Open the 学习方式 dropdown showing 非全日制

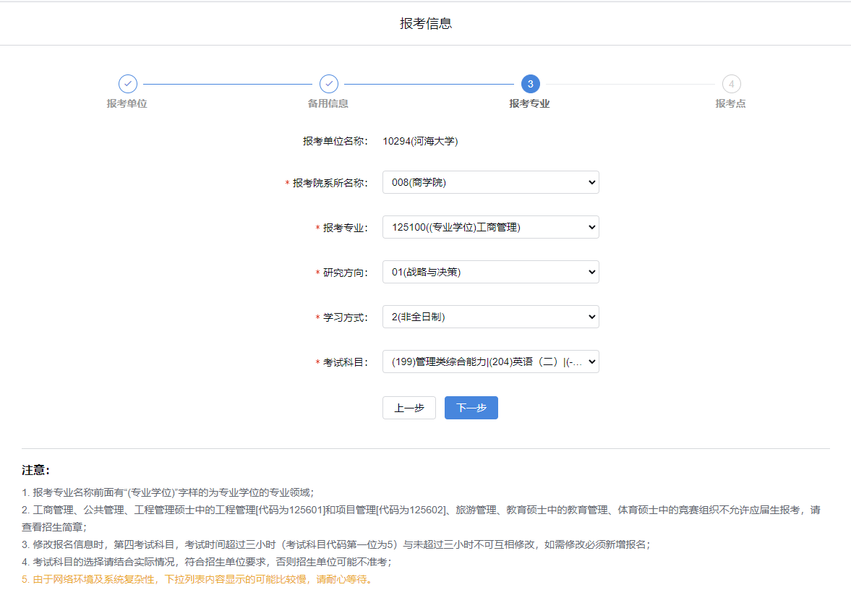[490, 317]
